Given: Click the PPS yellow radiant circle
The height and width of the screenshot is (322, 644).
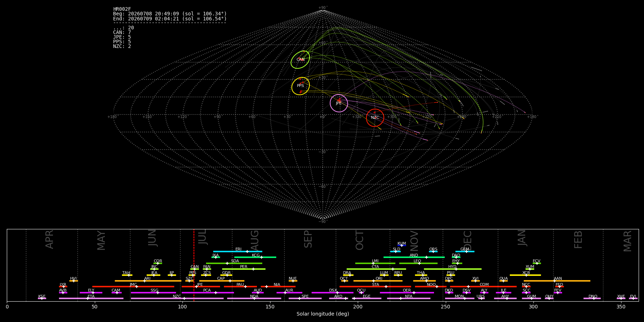Looking at the screenshot, I should click(x=301, y=86).
